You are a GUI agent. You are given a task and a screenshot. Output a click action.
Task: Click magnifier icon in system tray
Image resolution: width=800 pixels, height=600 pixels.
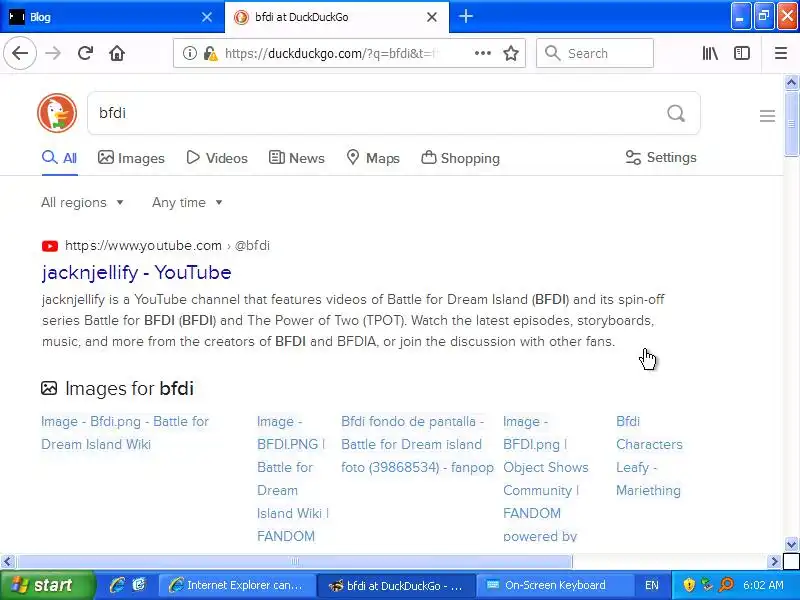726,585
